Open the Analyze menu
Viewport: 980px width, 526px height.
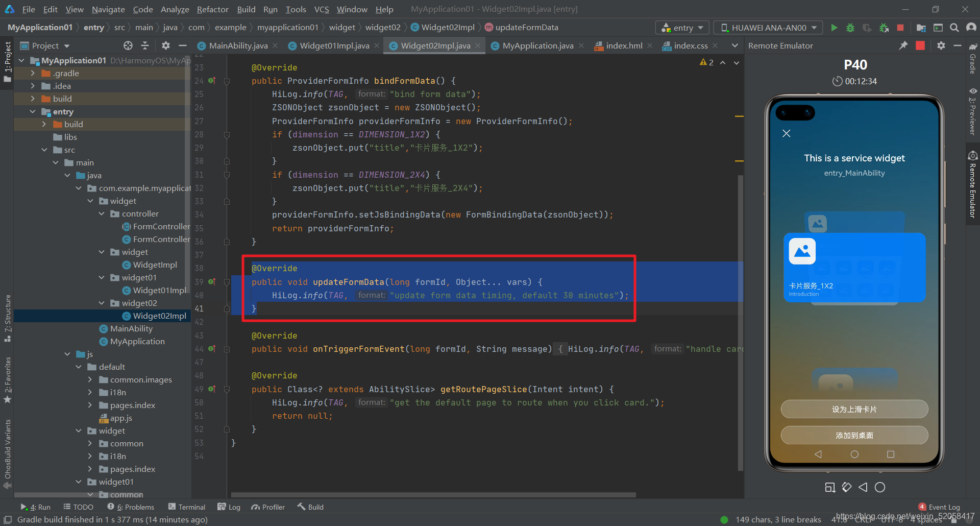pos(175,9)
